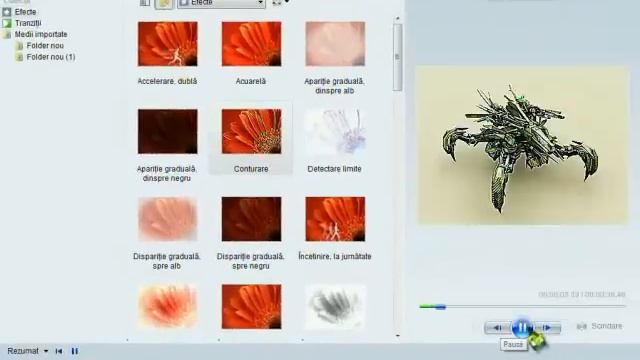The height and width of the screenshot is (360, 640).
Task: Click the effects list scrollbar thumb
Action: tap(398, 57)
